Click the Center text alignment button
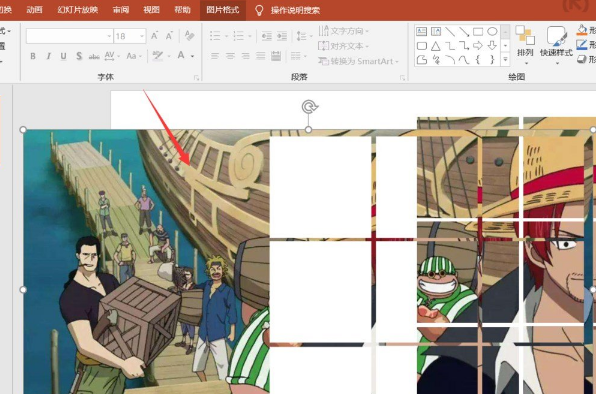The image size is (603, 394). [230, 57]
